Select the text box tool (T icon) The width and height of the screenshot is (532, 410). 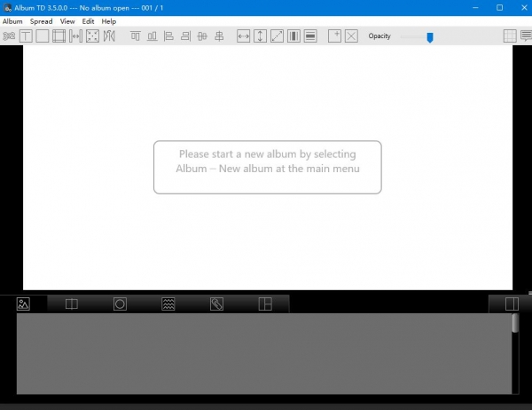coord(26,36)
